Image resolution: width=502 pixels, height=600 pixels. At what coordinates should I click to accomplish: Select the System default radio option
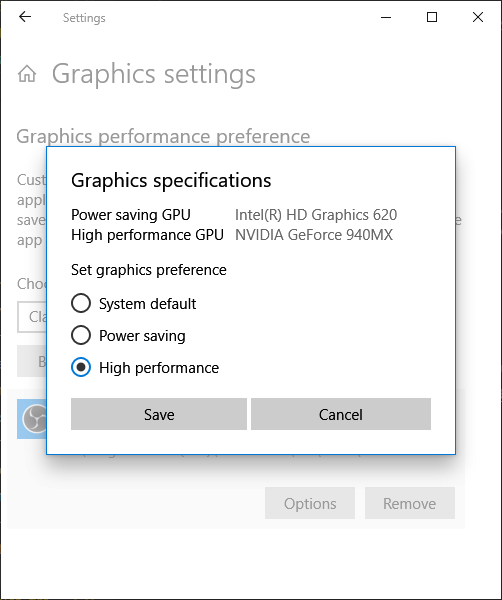(134, 303)
